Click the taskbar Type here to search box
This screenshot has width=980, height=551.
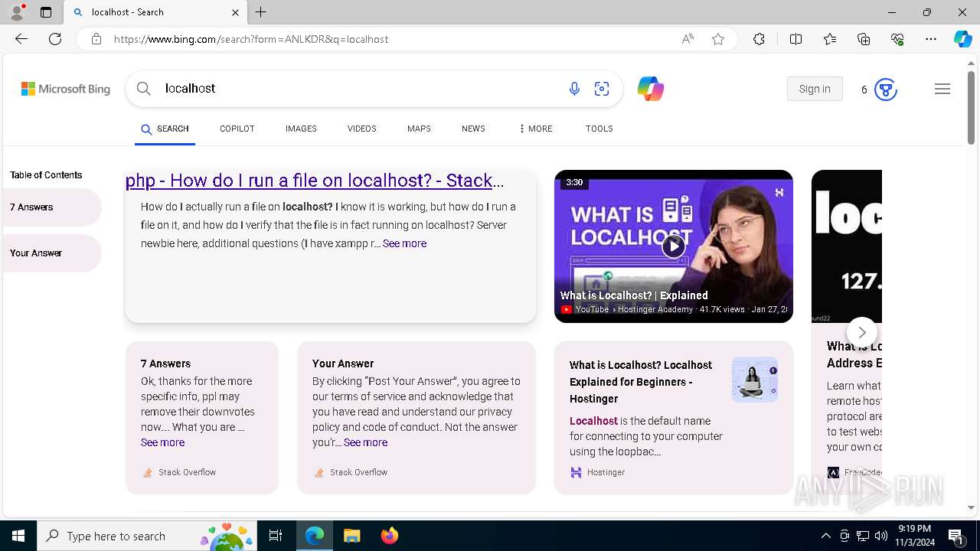click(x=147, y=536)
